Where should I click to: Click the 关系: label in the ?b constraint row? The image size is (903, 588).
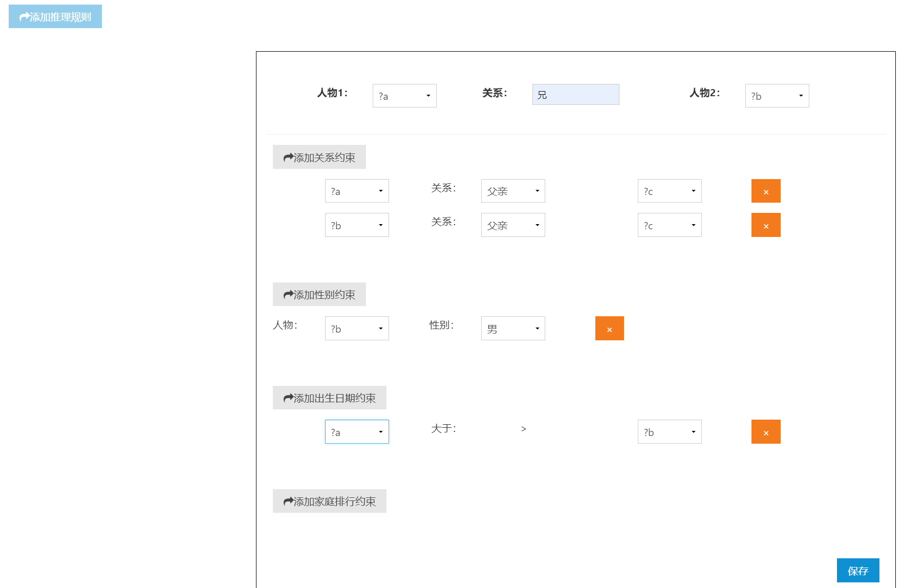[x=443, y=222]
